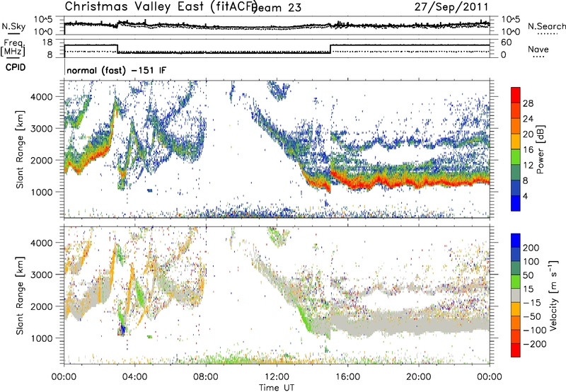Screen dimensions: 566x392
Task: Click the 'Beam 23' label
Action: click(277, 8)
